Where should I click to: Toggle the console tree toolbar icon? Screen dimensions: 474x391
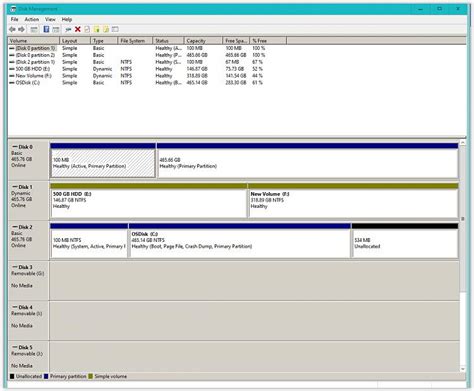(x=34, y=29)
